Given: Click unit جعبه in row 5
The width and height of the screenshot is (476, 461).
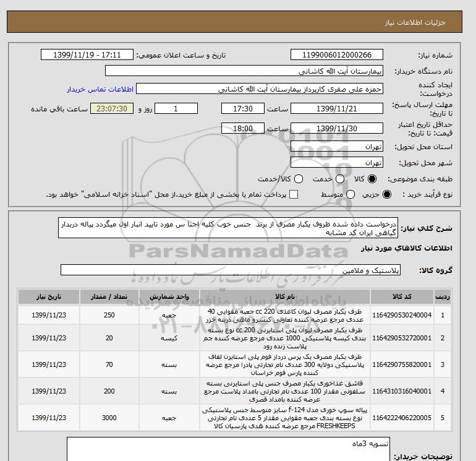Looking at the screenshot, I should click(x=169, y=418).
